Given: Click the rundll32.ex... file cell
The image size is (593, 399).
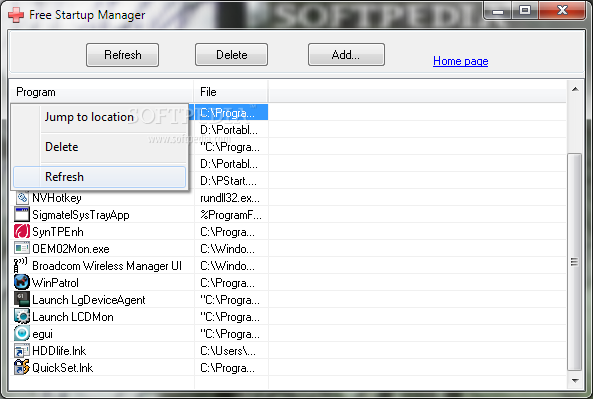Looking at the screenshot, I should 230,198.
